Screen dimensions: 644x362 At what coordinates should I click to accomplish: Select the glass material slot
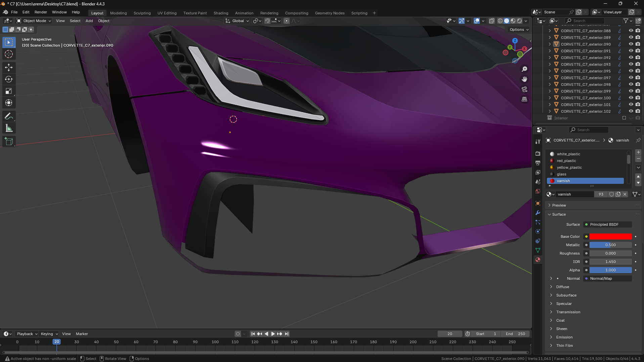pyautogui.click(x=585, y=174)
